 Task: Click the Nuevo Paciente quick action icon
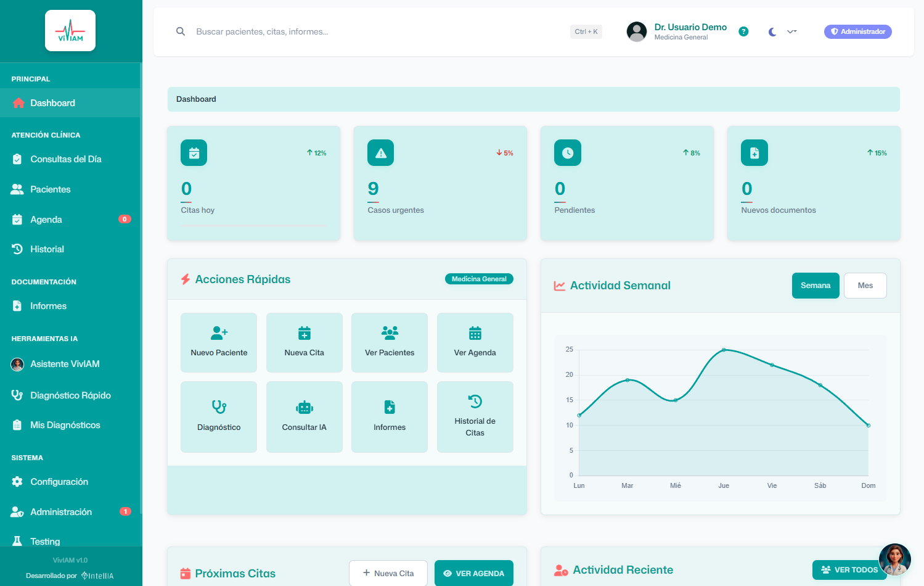click(218, 333)
